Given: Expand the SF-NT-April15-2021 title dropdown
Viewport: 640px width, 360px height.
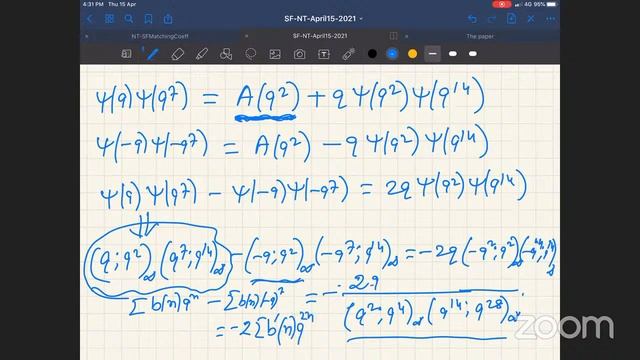Looking at the screenshot, I should (361, 19).
